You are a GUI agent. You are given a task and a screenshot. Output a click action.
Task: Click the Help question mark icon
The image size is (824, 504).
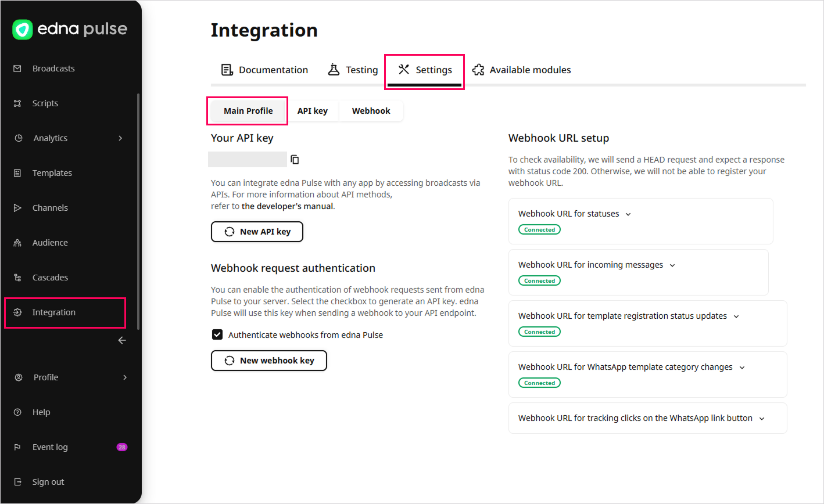(17, 412)
